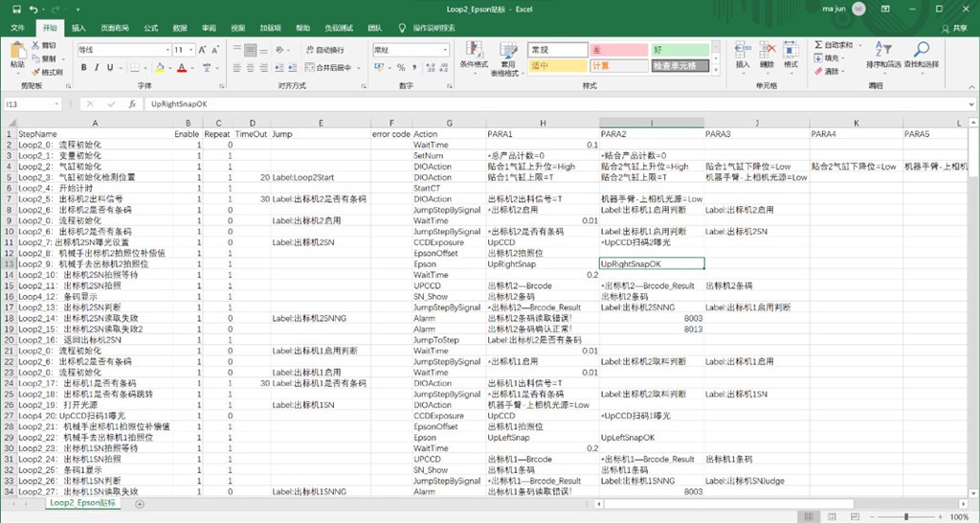
Task: Switch to the Data (数据) tab
Action: coord(180,28)
